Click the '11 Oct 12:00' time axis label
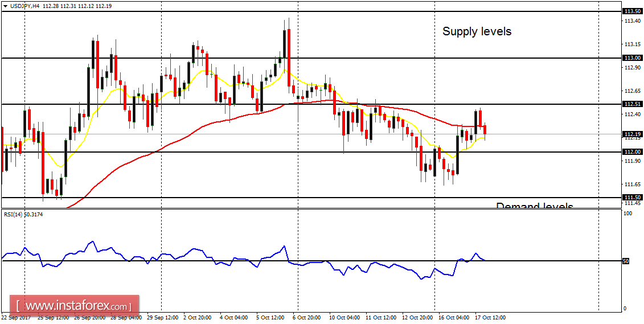Screen dimensions: 644x324 pyautogui.click(x=381, y=318)
